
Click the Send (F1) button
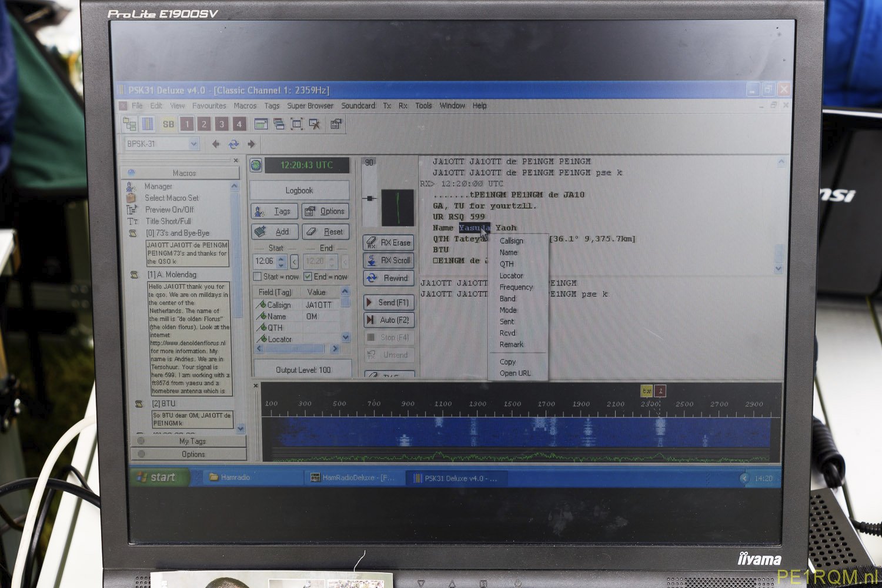coord(389,302)
